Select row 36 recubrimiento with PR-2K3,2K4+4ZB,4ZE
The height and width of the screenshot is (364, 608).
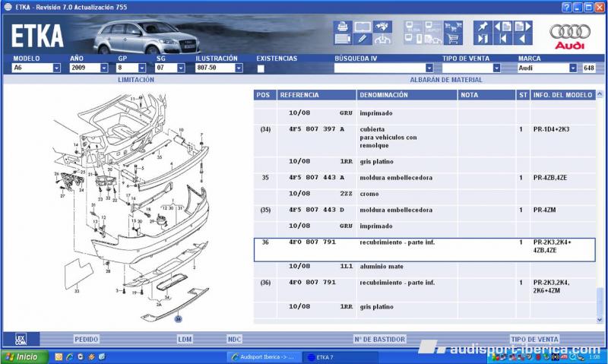425,250
